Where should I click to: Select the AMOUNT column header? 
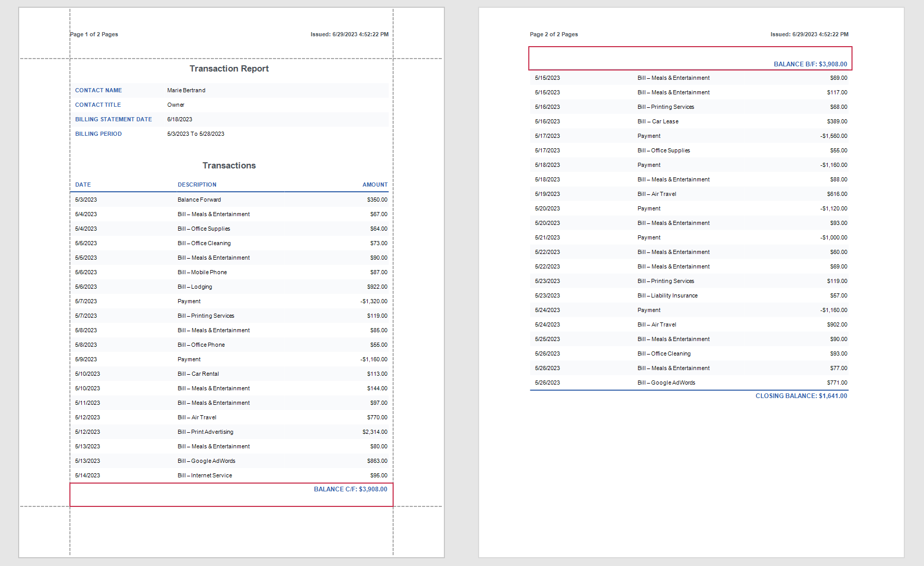(374, 185)
